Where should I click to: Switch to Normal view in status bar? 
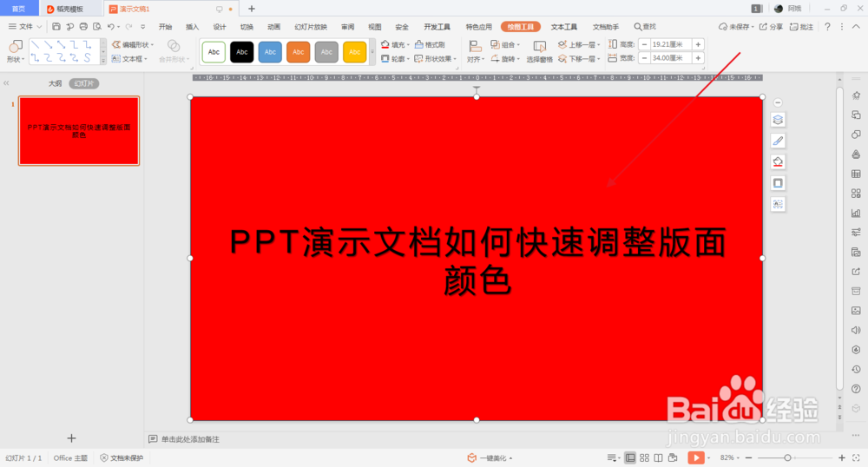(x=630, y=457)
